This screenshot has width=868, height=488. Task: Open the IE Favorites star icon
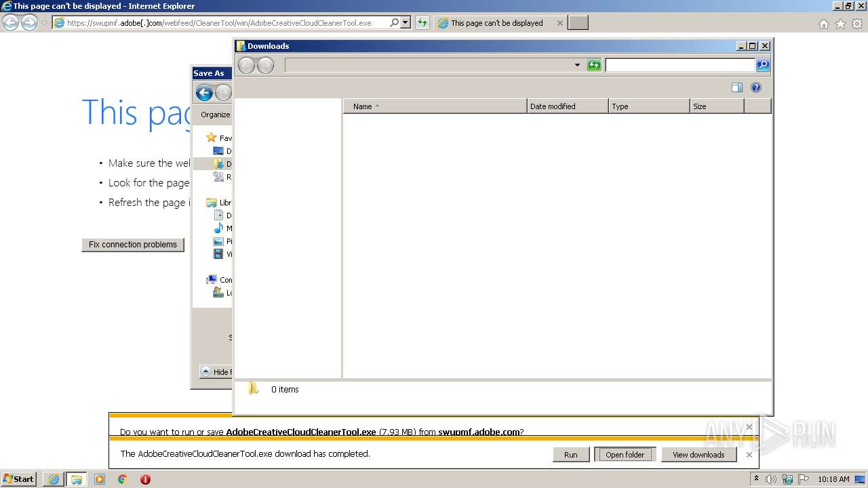[x=840, y=24]
